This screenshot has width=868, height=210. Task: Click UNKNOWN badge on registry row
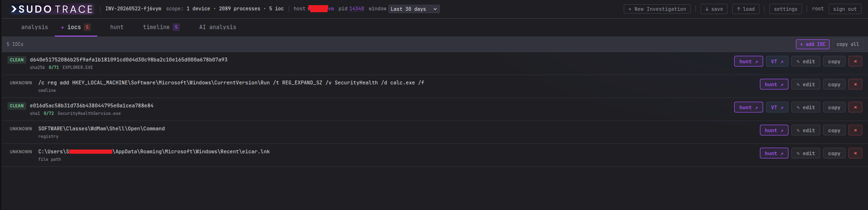click(x=21, y=129)
